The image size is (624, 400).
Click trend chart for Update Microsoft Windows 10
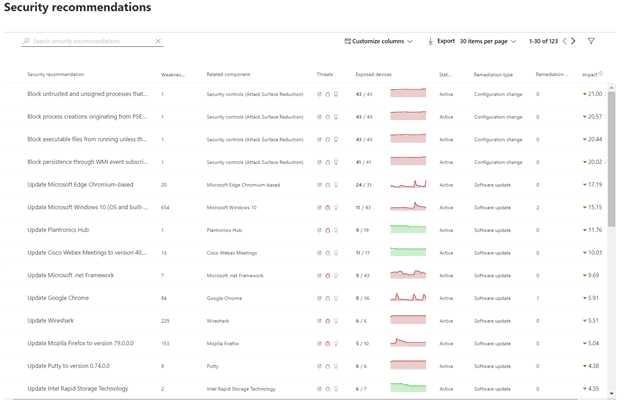point(408,206)
